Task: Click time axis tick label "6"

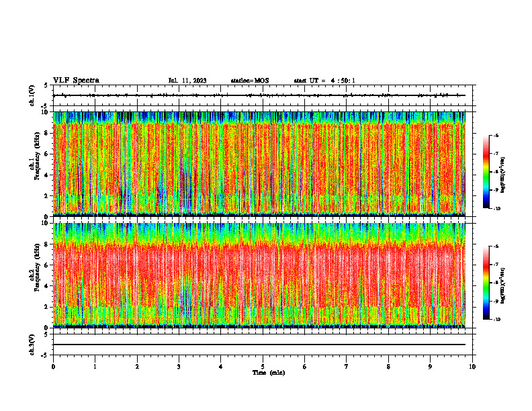Action: 305,367
